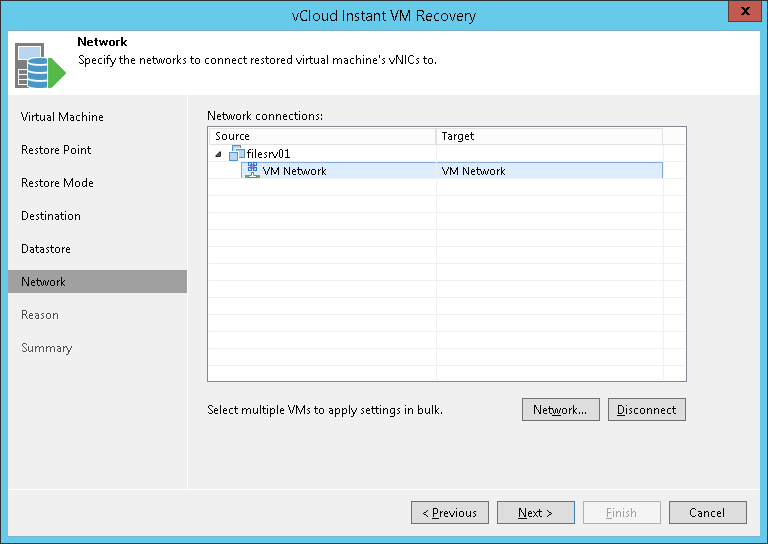Cancel the recovery wizard
The height and width of the screenshot is (544, 768).
(x=708, y=513)
